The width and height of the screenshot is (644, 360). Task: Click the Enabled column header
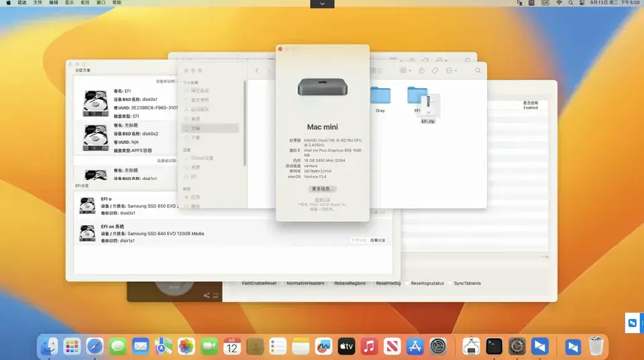(530, 105)
